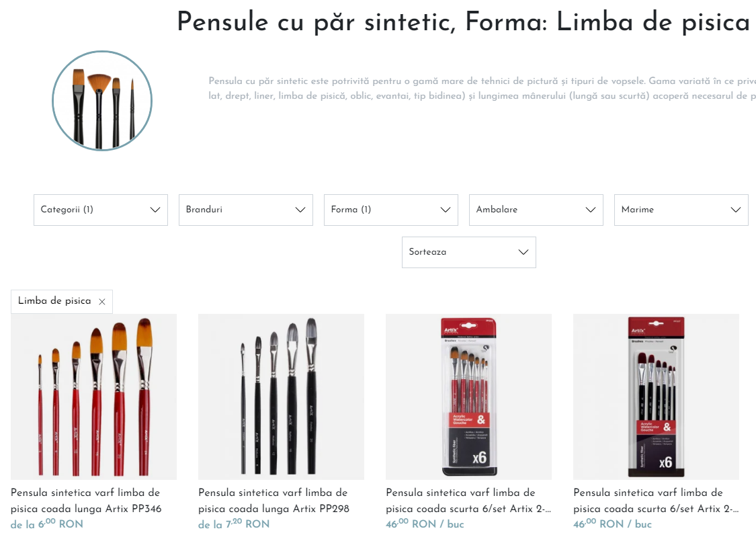This screenshot has height=539, width=756.
Task: Open the red-handled 6/set brush pack image
Action: coord(468,397)
